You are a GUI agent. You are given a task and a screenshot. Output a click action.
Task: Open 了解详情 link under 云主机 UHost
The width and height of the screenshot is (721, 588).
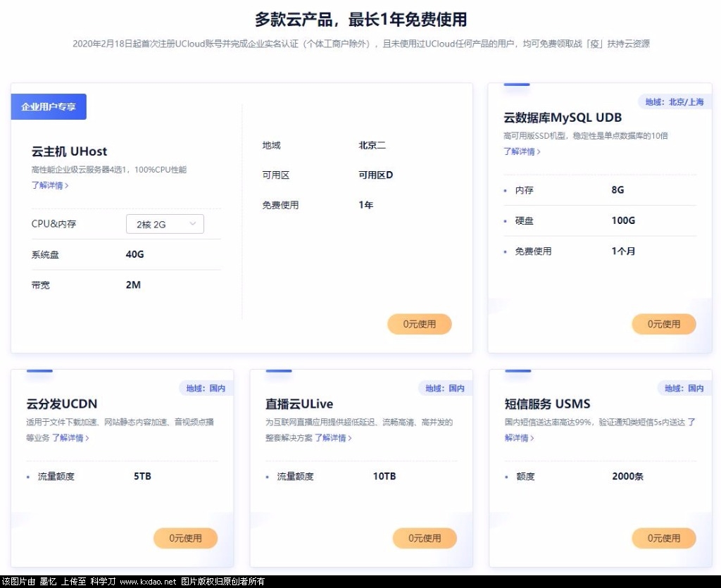pyautogui.click(x=50, y=185)
